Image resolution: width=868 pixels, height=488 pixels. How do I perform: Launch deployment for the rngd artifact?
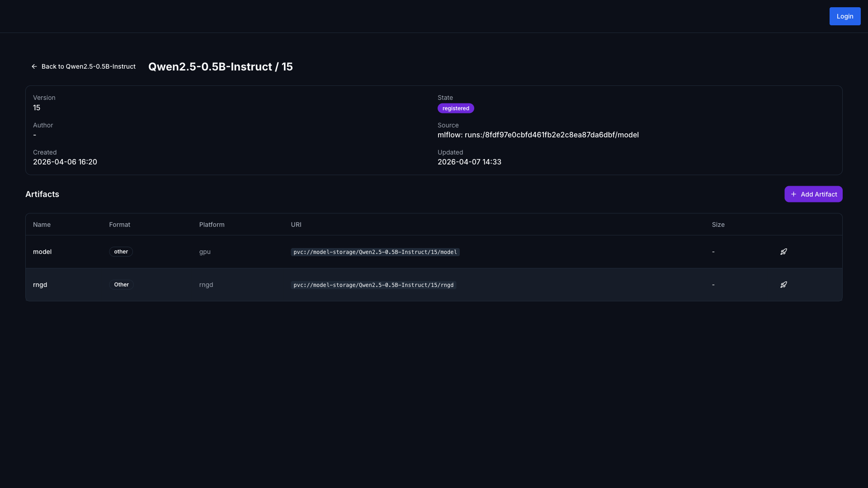tap(783, 285)
